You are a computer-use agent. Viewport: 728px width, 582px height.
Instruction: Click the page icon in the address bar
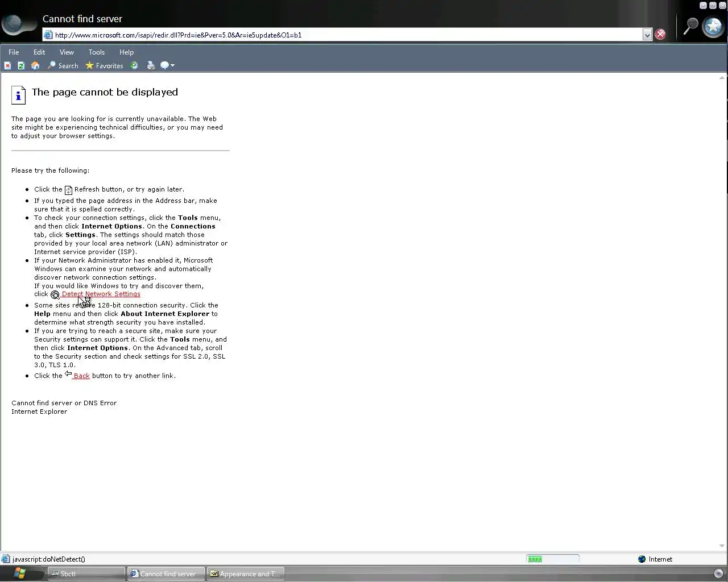tap(48, 35)
